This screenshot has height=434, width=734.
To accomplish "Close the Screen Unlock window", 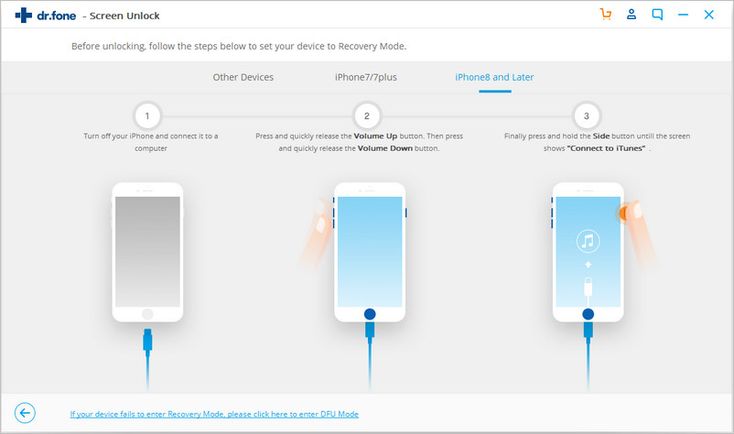I will tap(709, 15).
